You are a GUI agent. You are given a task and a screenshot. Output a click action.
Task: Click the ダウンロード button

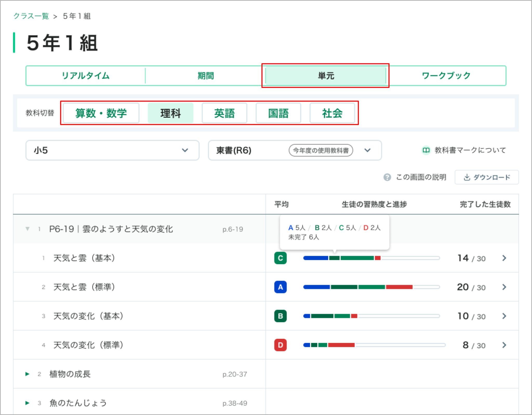(487, 177)
